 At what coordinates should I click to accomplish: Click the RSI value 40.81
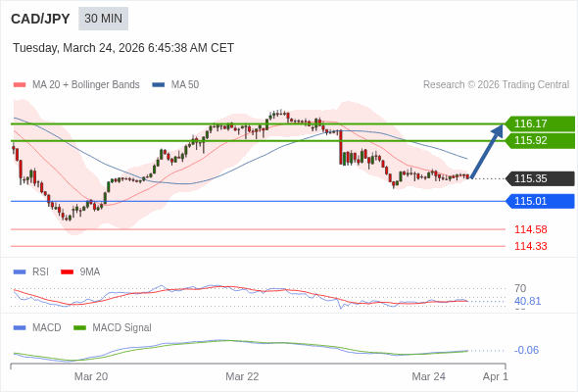coord(527,301)
